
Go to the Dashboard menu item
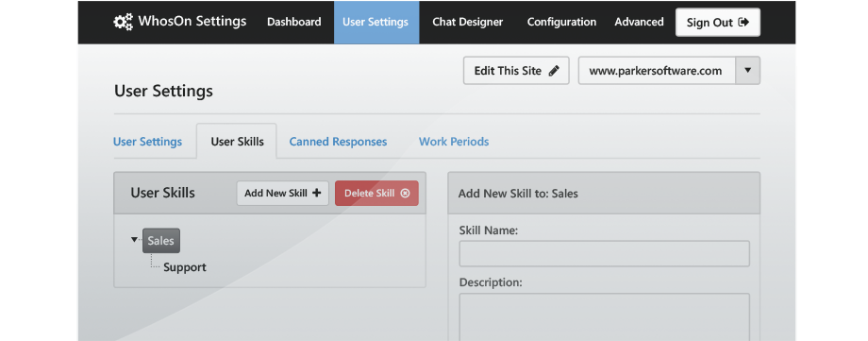pyautogui.click(x=294, y=22)
